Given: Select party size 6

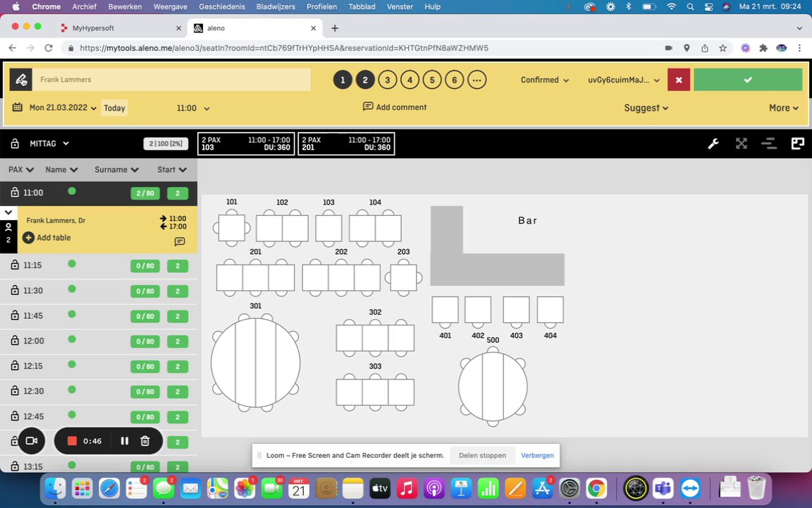Looking at the screenshot, I should (x=455, y=80).
